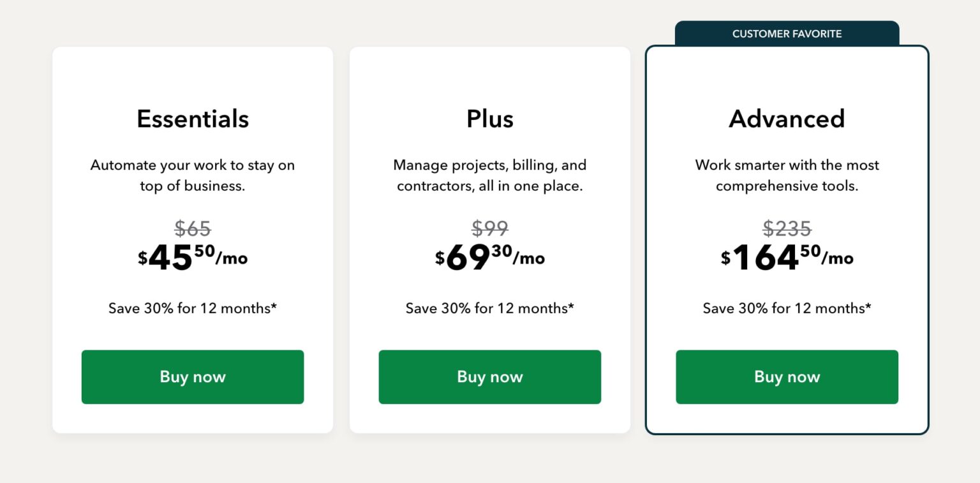The width and height of the screenshot is (980, 483).
Task: Click the "Manage projects, billing" description
Action: [489, 175]
